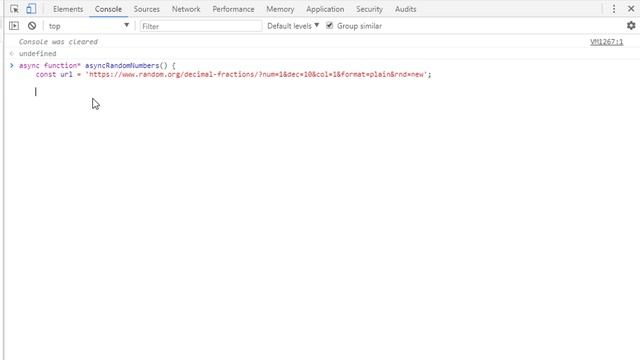Expand the top context dropdown

tap(89, 26)
